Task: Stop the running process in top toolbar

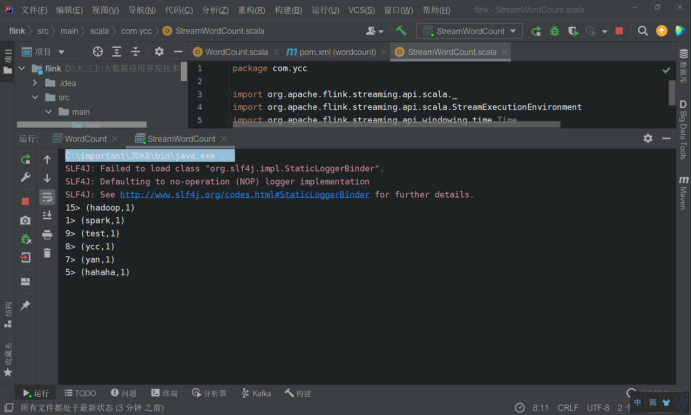Action: click(x=619, y=30)
